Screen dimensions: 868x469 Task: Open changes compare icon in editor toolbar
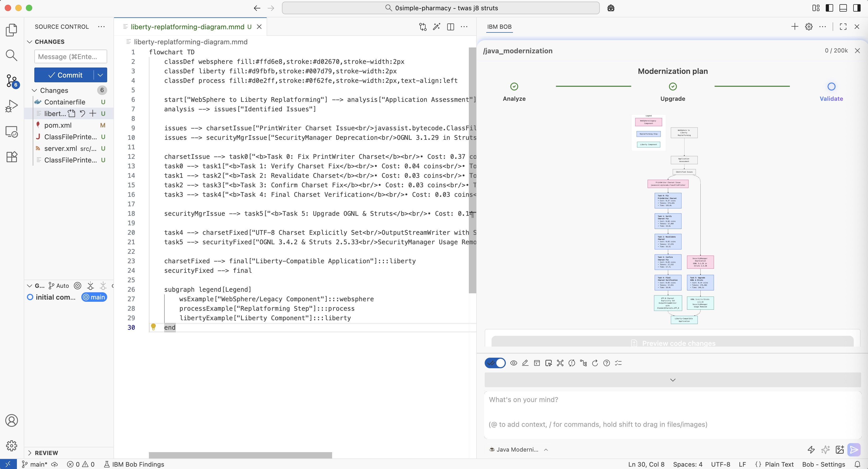(423, 27)
